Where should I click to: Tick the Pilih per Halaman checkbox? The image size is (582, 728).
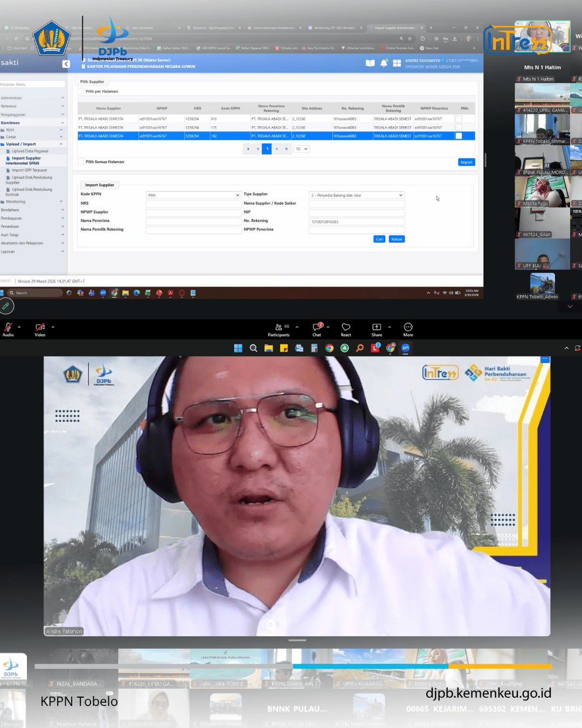pyautogui.click(x=81, y=91)
